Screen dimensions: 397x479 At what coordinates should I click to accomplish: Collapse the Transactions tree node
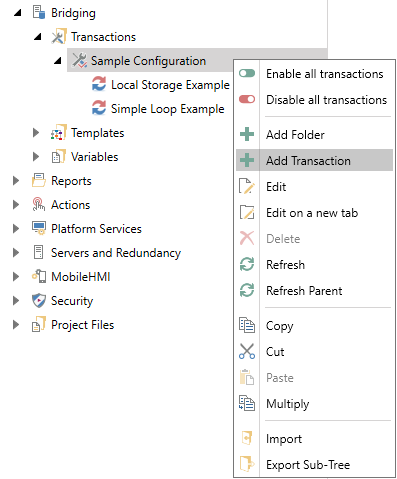click(38, 37)
